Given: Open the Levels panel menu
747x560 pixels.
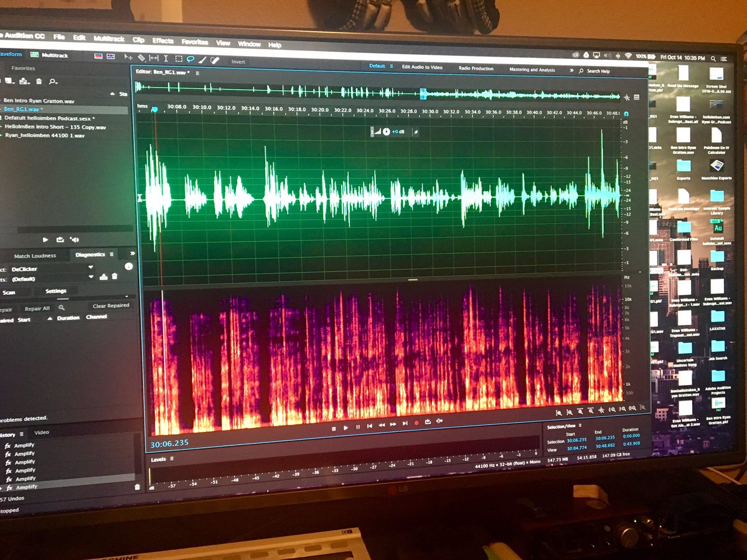Looking at the screenshot, I should (x=171, y=459).
